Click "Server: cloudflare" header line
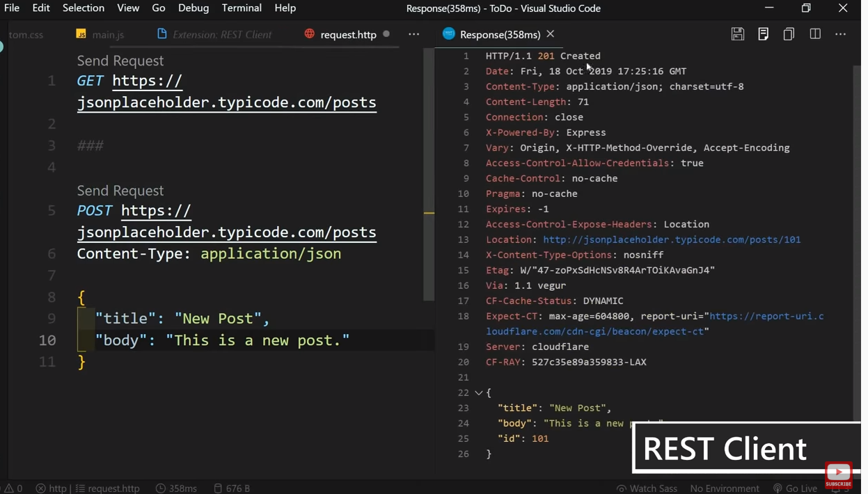868x494 pixels. (537, 346)
